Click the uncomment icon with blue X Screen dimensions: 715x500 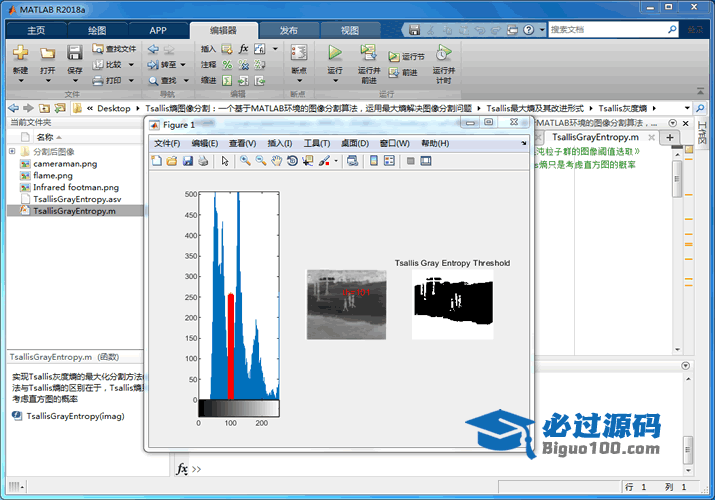coord(244,65)
